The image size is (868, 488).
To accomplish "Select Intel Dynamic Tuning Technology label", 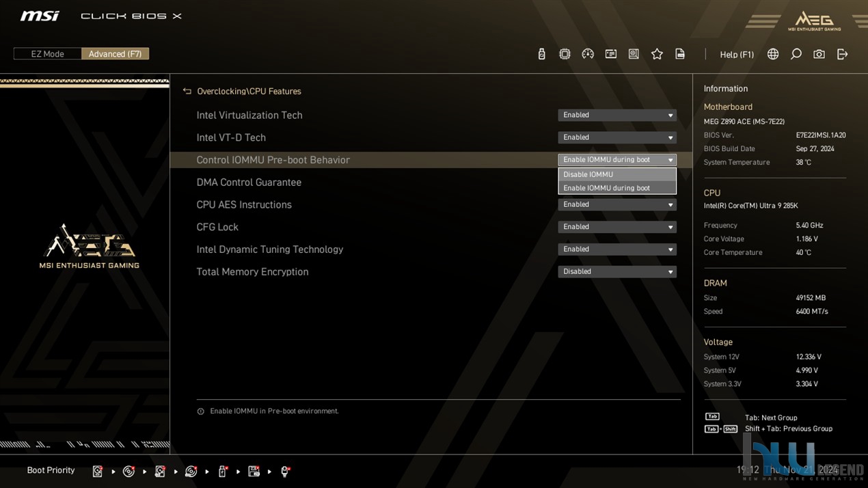I will pos(270,249).
